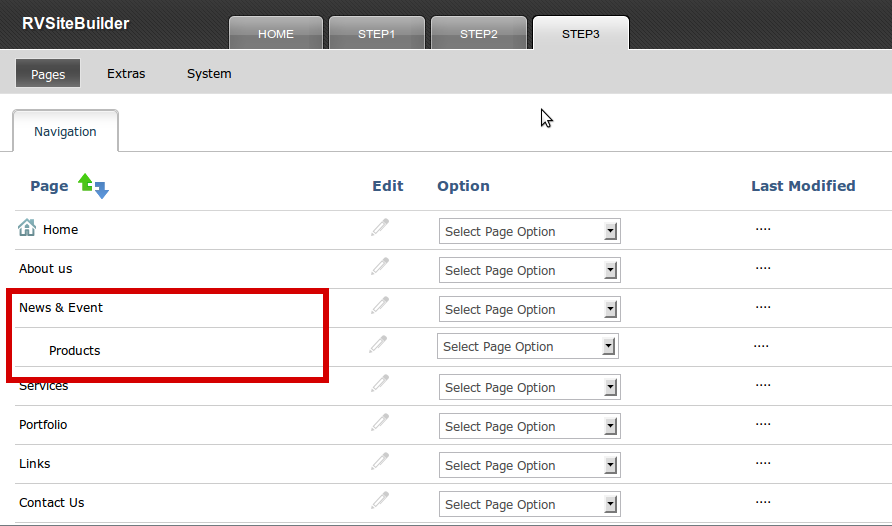The width and height of the screenshot is (892, 526).
Task: Open Select Page Option dropdown for Contact Us
Action: tap(530, 504)
